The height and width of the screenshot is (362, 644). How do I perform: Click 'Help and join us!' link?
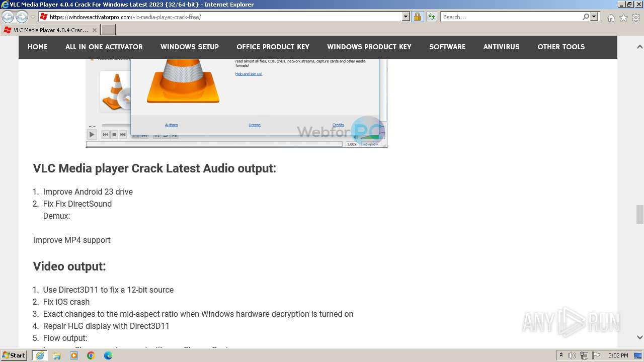click(249, 74)
